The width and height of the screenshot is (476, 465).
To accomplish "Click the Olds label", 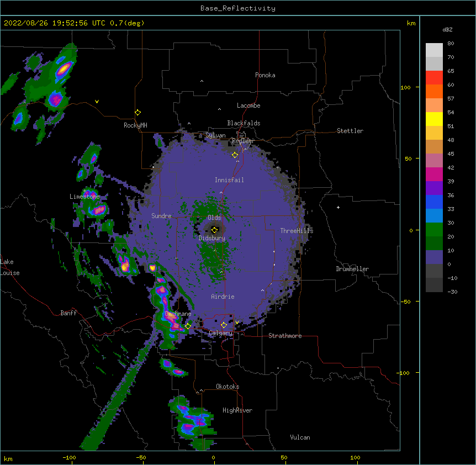I will (214, 218).
